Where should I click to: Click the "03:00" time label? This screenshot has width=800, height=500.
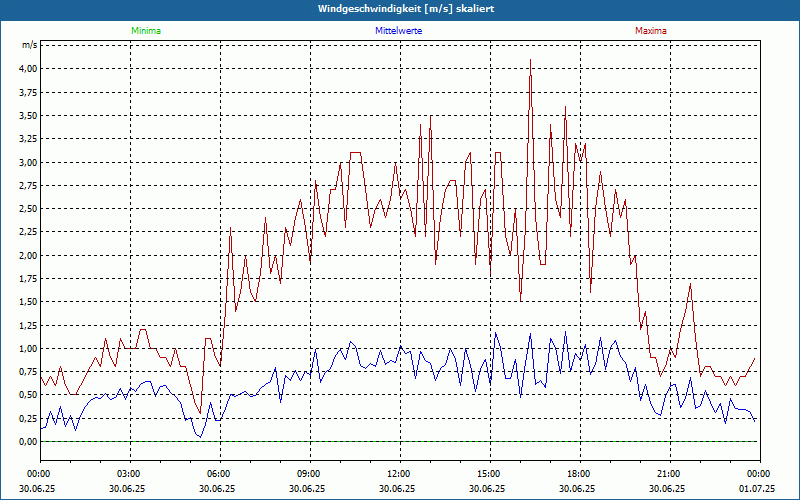[127, 474]
